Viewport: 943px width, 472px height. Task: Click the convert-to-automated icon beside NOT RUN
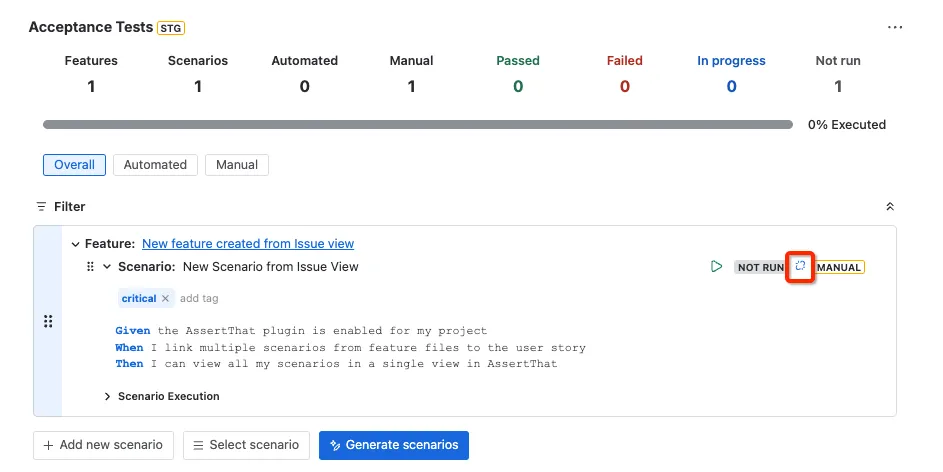coord(800,266)
